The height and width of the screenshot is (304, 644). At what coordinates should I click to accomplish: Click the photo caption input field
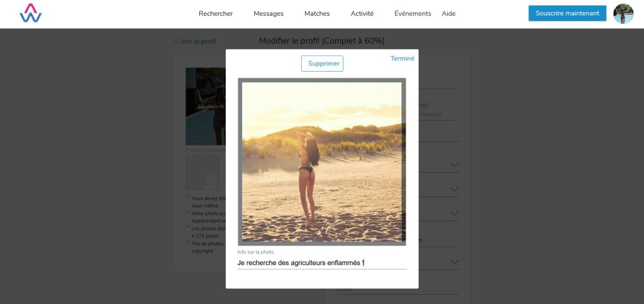coord(322,263)
